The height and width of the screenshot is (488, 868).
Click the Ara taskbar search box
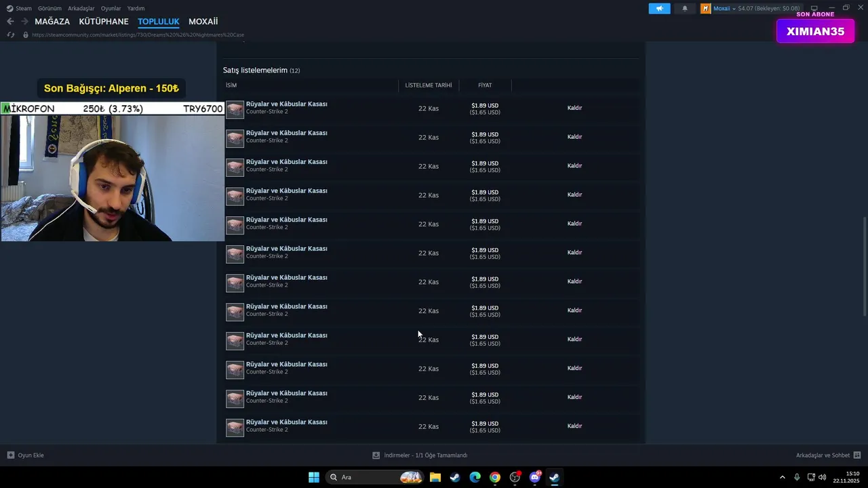tap(375, 477)
